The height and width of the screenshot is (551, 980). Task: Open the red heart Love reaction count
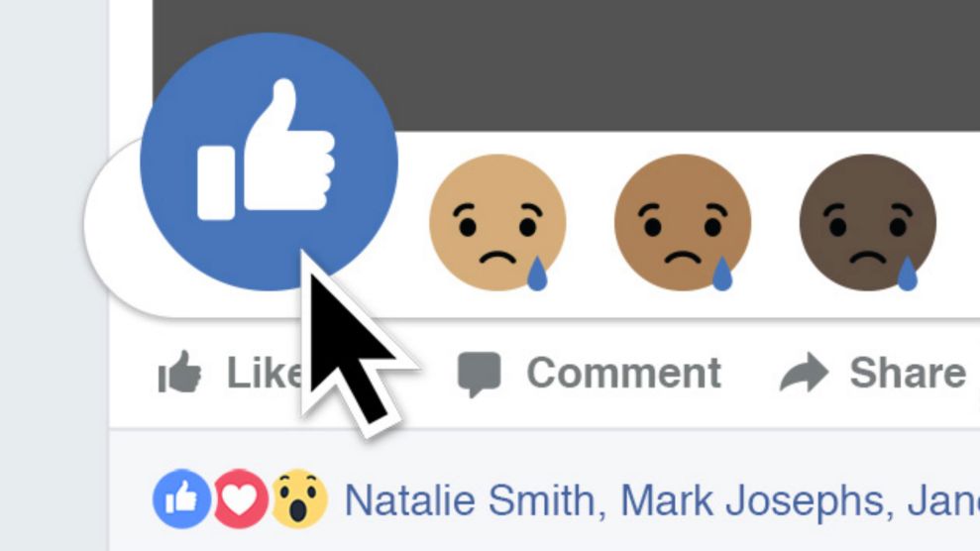[x=241, y=499]
